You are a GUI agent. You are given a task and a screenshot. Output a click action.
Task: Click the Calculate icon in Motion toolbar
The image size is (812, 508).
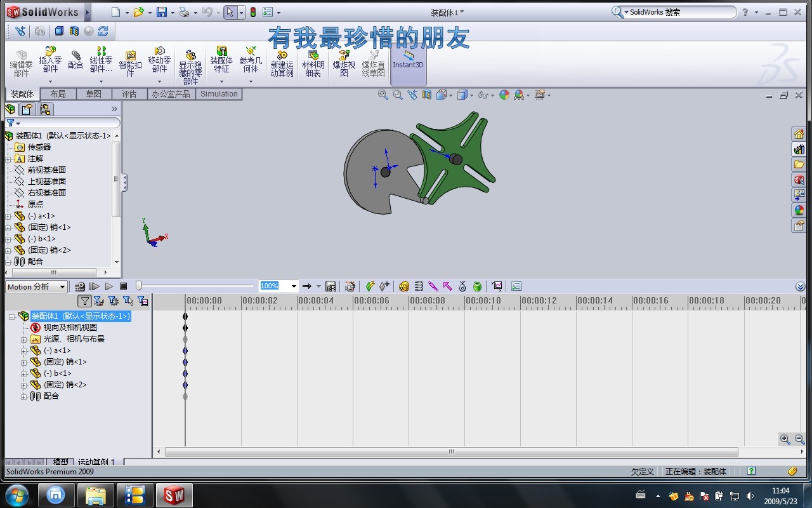click(x=80, y=286)
